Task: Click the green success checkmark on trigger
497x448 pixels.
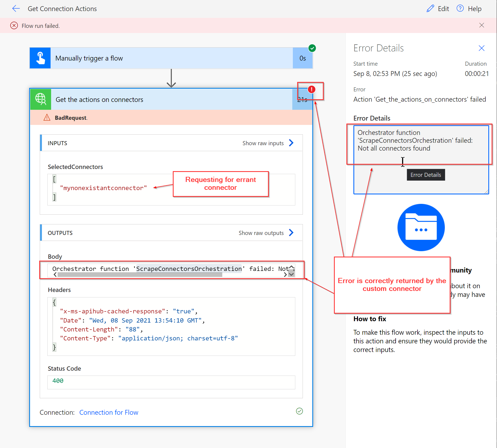Action: click(312, 48)
